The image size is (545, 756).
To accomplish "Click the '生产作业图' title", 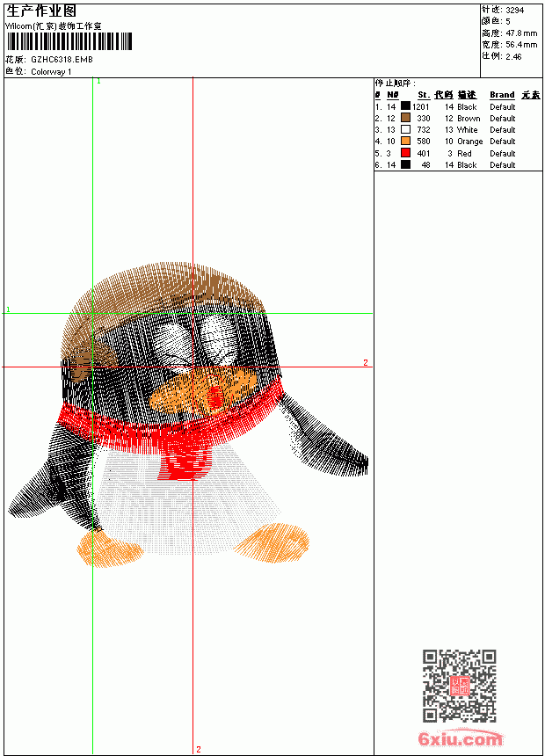I will (41, 11).
